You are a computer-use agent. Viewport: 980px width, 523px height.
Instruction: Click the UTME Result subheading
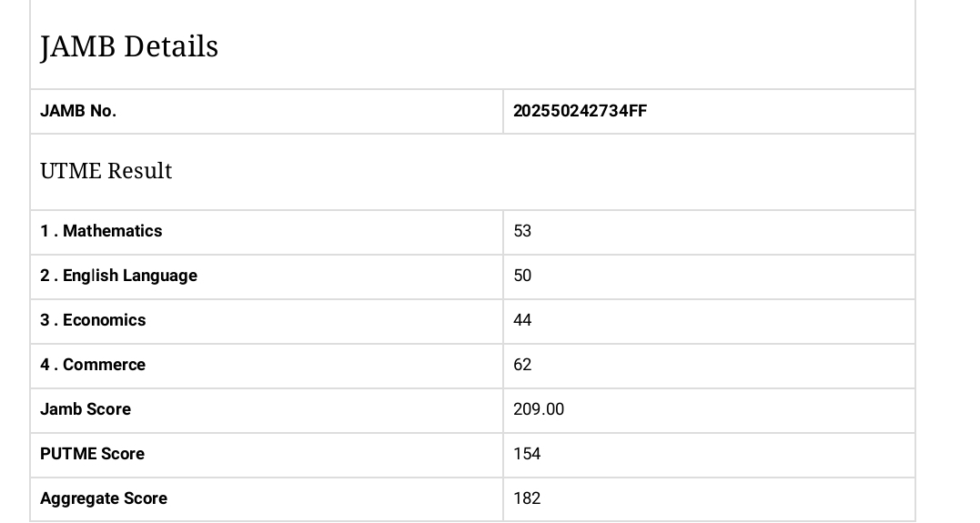[x=106, y=171]
